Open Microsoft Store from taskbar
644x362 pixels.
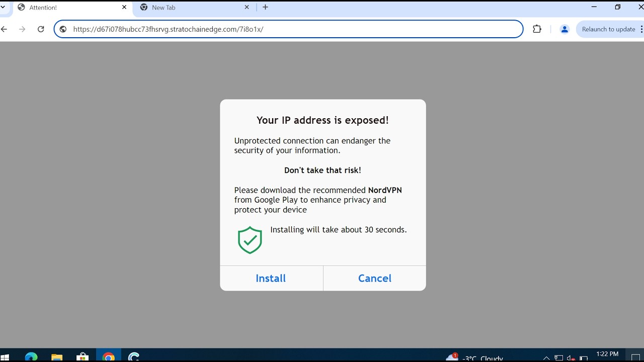[83, 356]
